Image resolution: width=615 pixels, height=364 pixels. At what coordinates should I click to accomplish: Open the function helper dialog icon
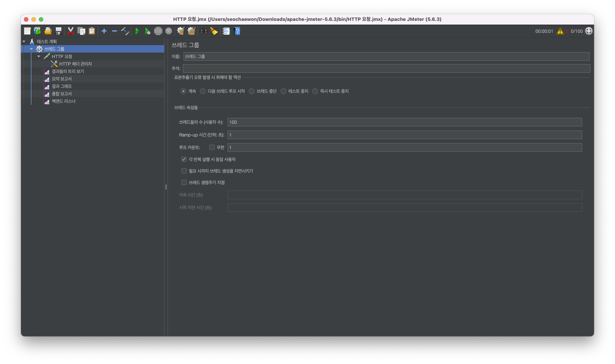226,31
